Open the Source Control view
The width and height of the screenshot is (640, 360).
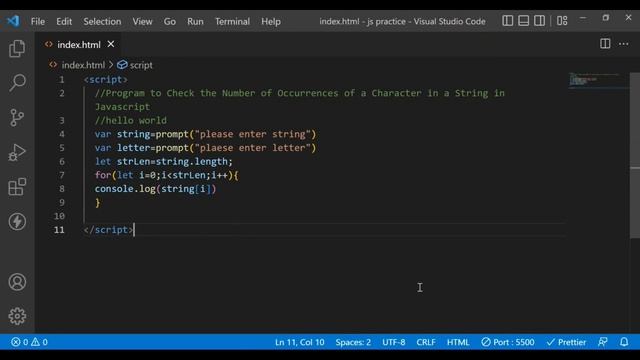tap(17, 118)
